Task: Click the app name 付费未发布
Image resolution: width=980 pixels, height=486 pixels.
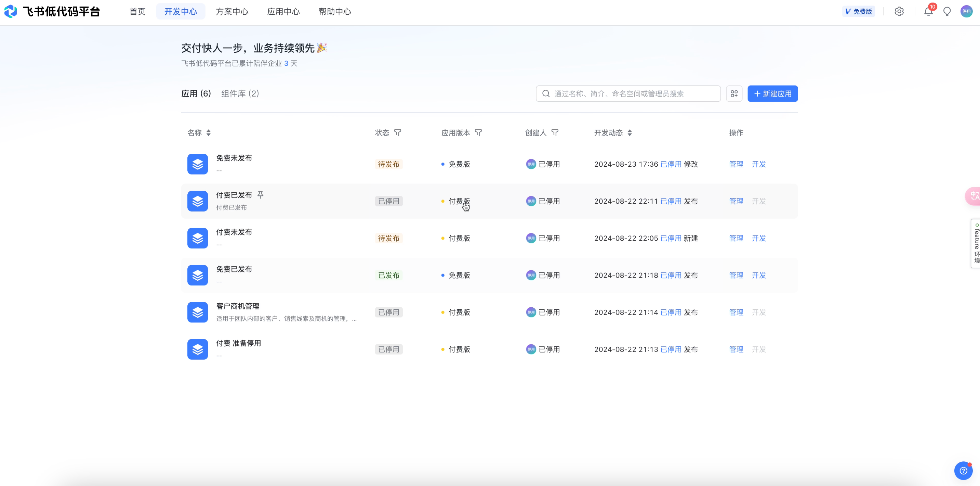Action: [234, 232]
